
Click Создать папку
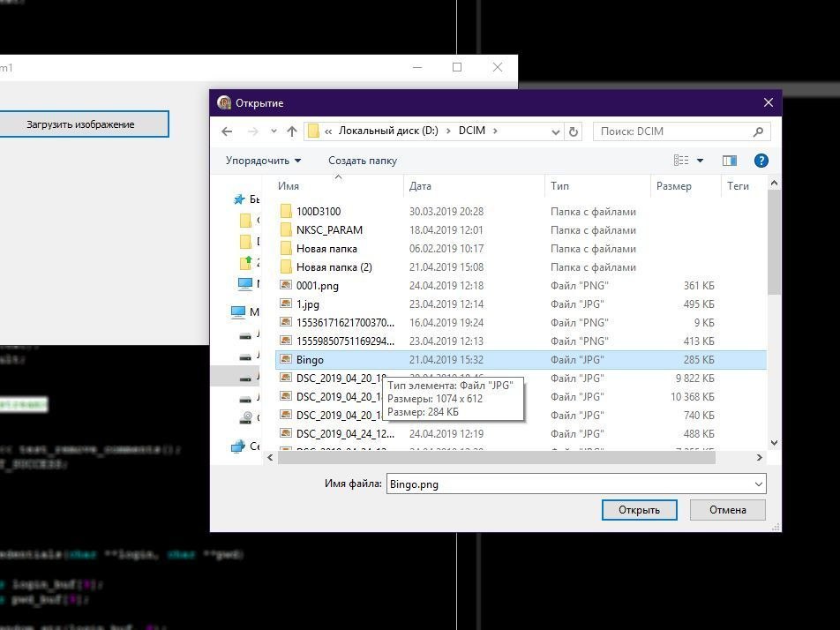[363, 161]
